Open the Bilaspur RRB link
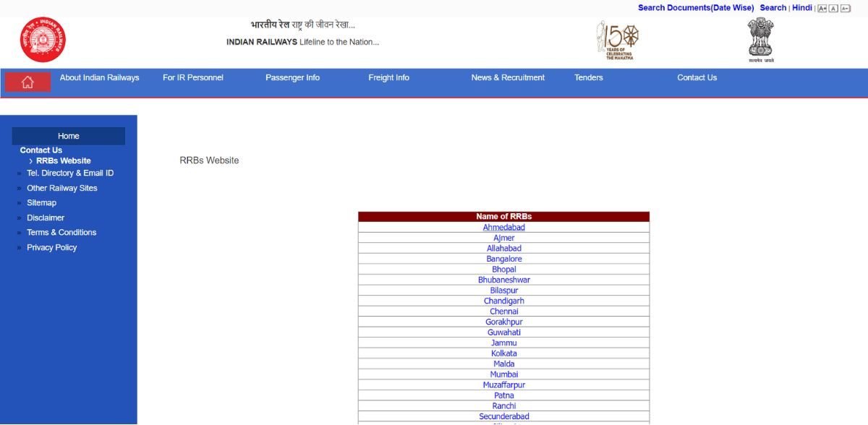Viewport: 868px width, 425px height. point(504,291)
